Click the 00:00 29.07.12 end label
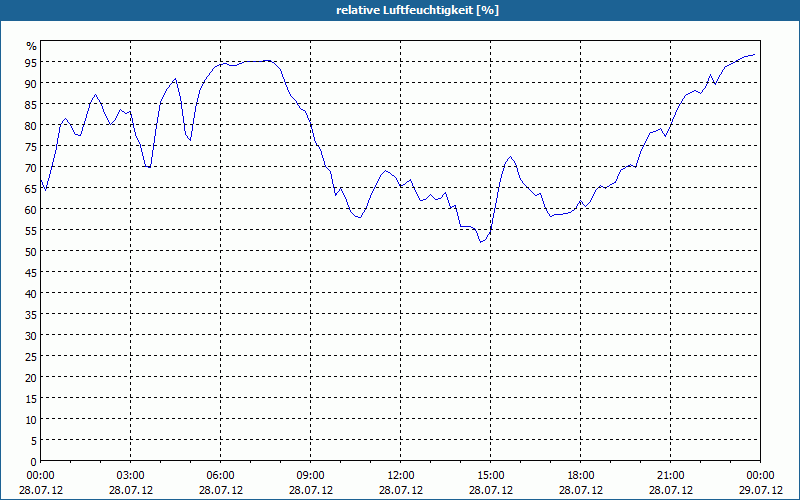Screen dimensions: 800x500 (x=760, y=483)
